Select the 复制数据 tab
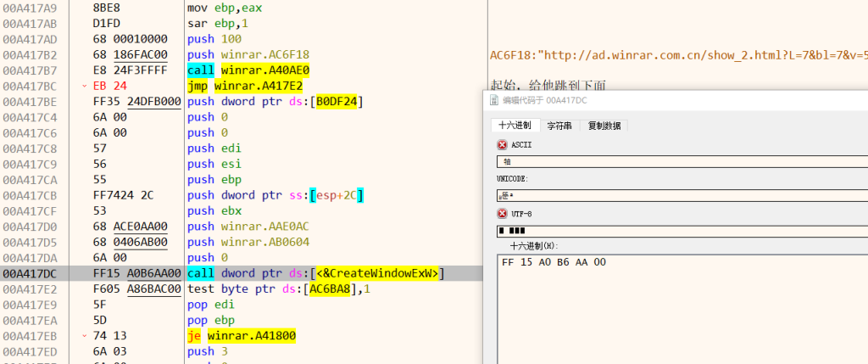The height and width of the screenshot is (364, 868). pos(604,126)
